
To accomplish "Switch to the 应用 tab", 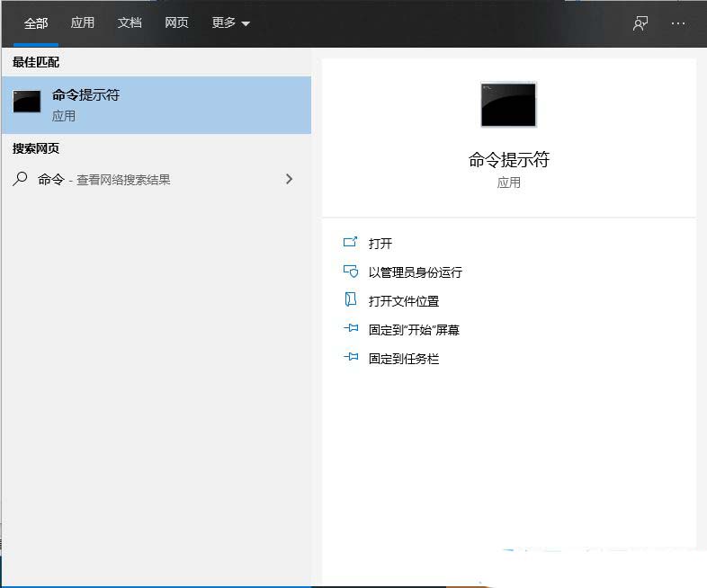I will pyautogui.click(x=83, y=23).
